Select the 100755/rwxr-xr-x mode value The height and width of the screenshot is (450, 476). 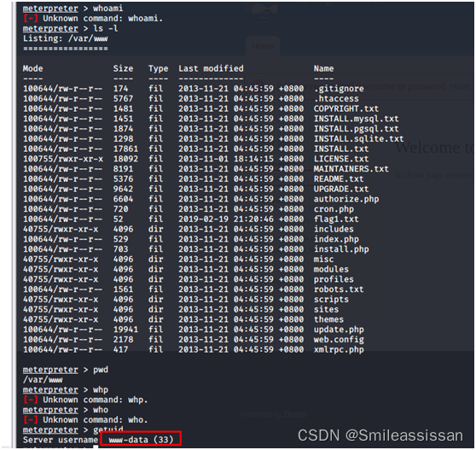pos(63,159)
